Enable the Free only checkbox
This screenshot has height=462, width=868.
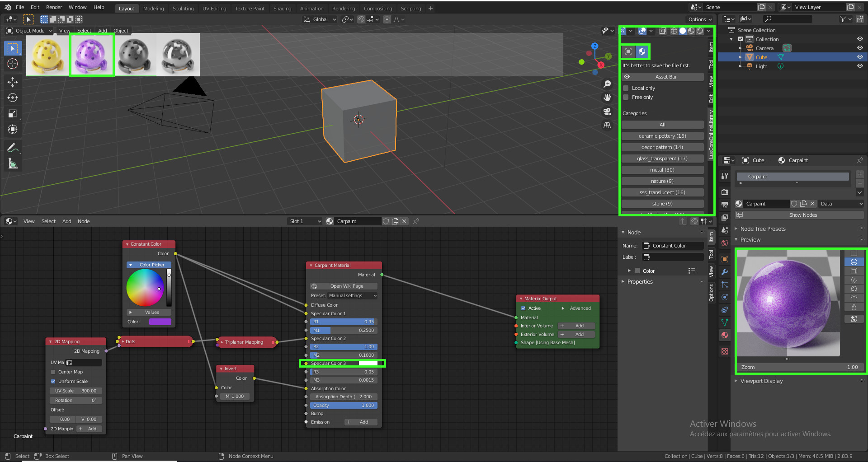tap(626, 97)
